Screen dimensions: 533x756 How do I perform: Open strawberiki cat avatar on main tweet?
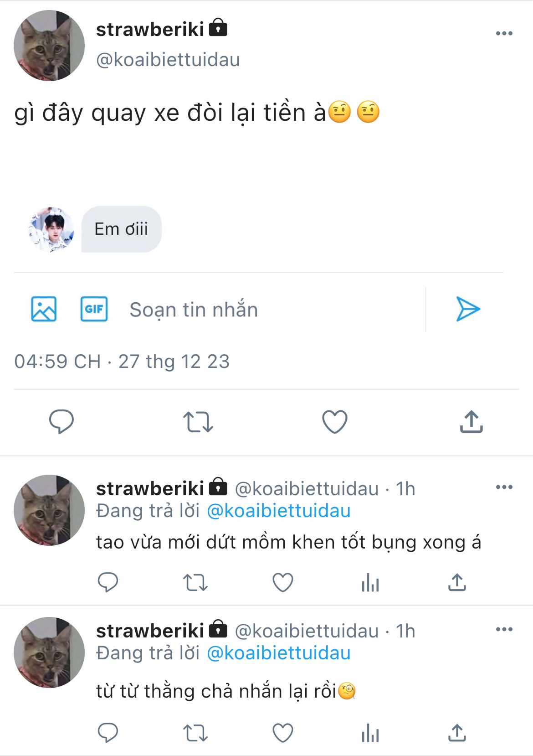(x=49, y=46)
